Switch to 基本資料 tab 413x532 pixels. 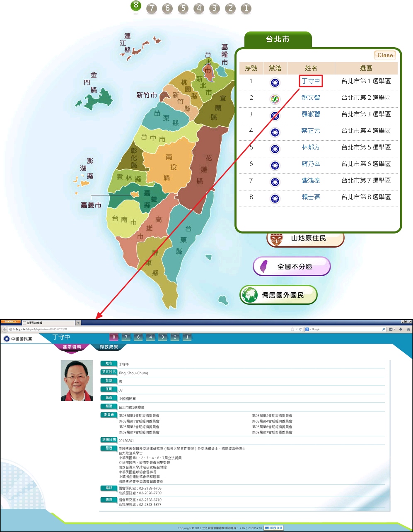tap(72, 347)
